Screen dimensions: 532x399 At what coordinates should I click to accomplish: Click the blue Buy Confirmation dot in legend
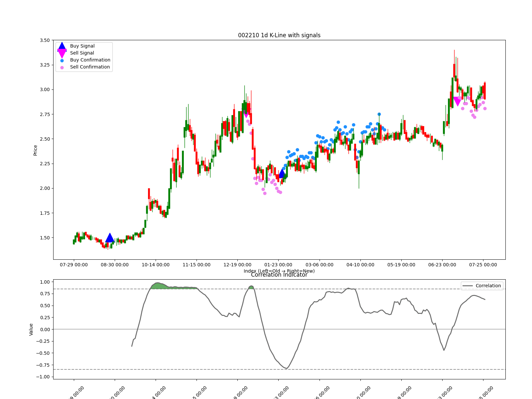[x=62, y=61]
